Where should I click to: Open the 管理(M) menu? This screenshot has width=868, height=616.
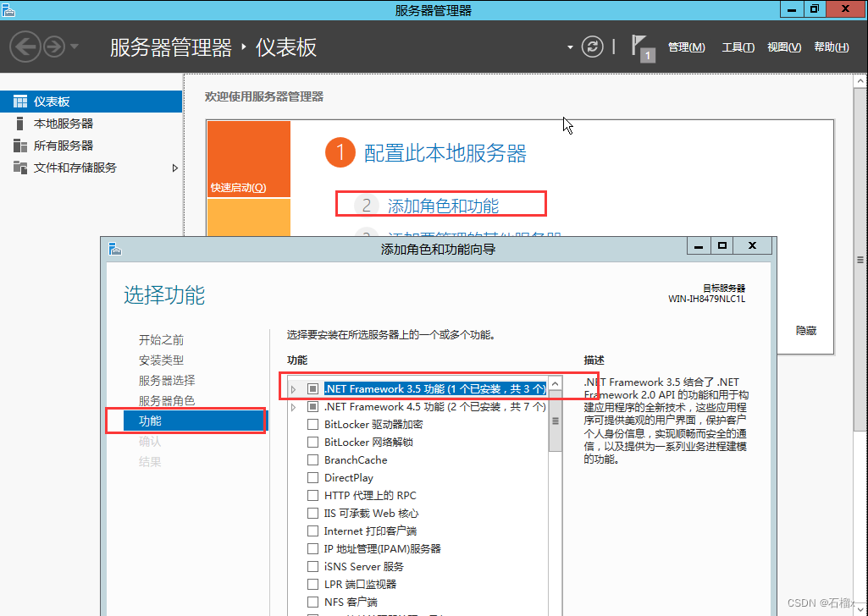pyautogui.click(x=687, y=47)
